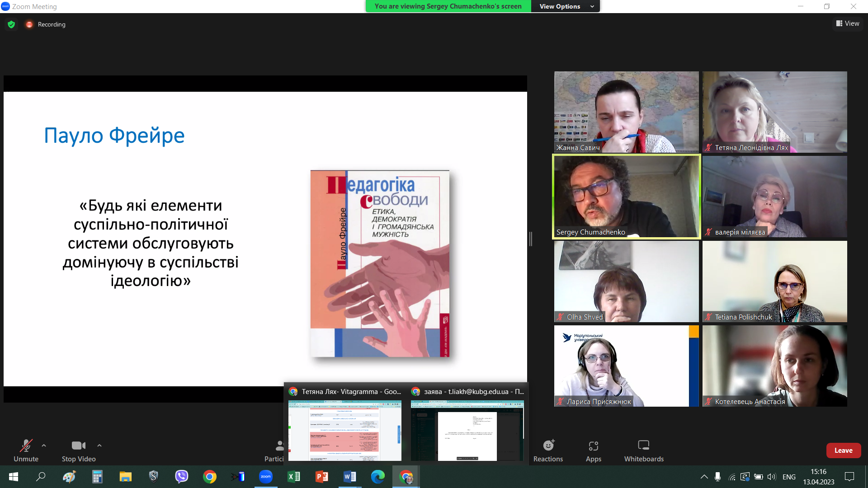Screen dimensions: 868x488
Task: Unmute the microphone
Action: pyautogui.click(x=26, y=451)
